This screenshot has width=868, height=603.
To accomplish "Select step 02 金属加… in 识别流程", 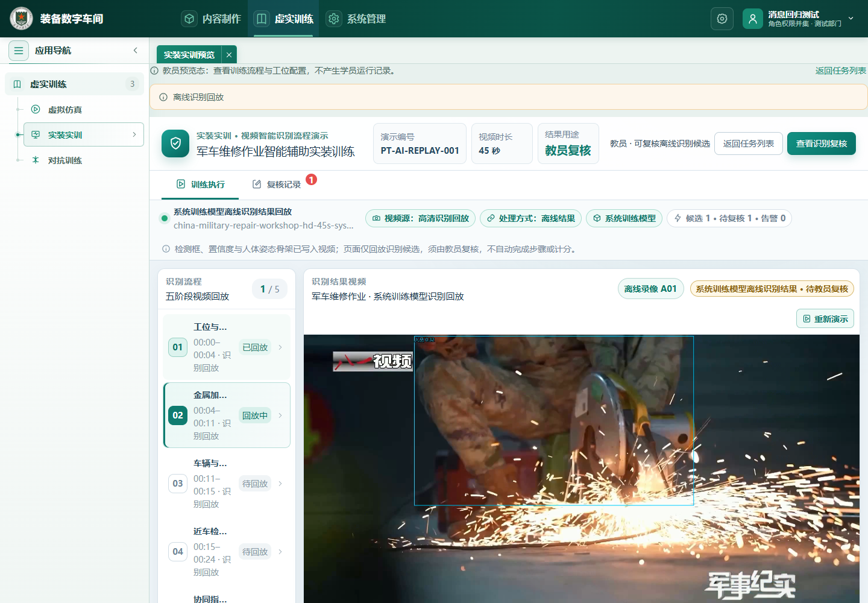I will (x=227, y=415).
